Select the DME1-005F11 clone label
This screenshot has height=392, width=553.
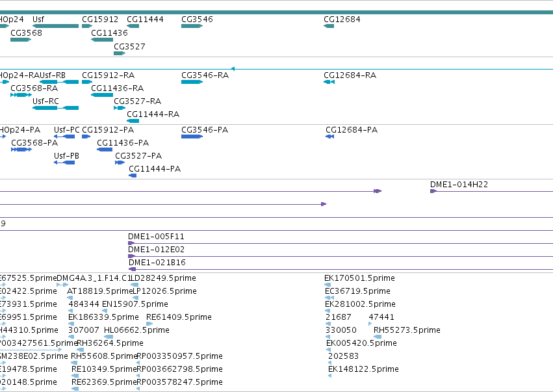point(156,237)
